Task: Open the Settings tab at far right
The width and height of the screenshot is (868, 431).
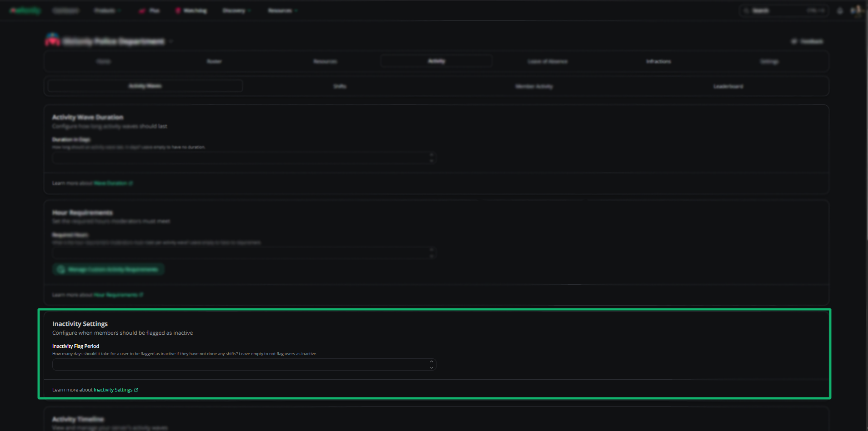Action: click(769, 61)
